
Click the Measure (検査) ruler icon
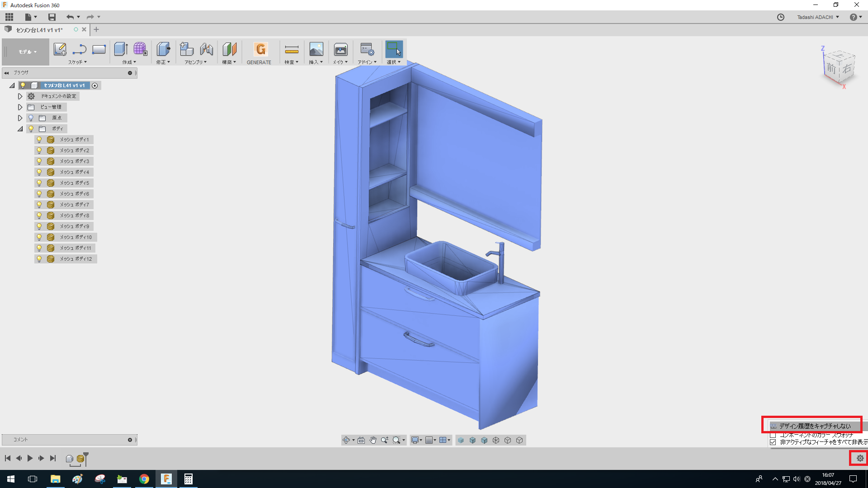(292, 49)
